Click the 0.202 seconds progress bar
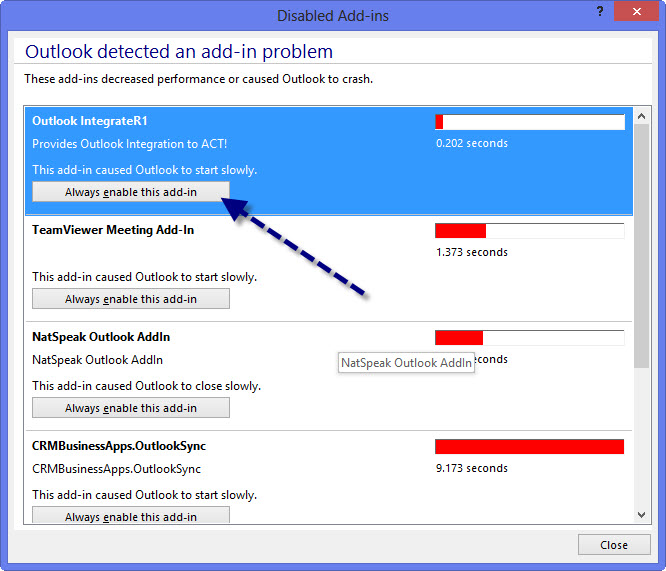 [530, 122]
